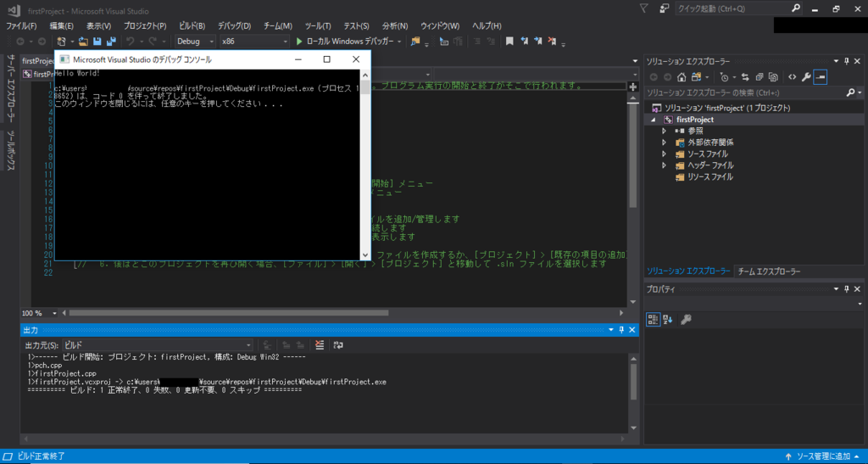Click the View Code icon
Image resolution: width=868 pixels, height=464 pixels.
coord(793,77)
